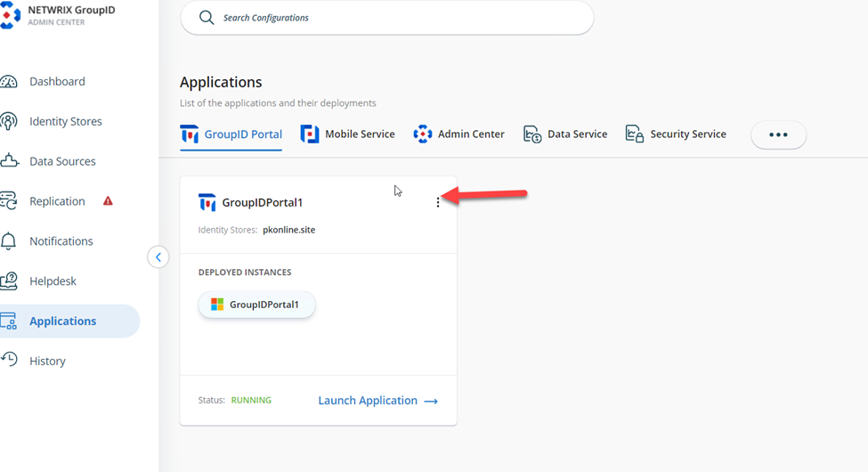Click the GroupID Portal tab icon
The width and height of the screenshot is (868, 472).
[x=190, y=134]
